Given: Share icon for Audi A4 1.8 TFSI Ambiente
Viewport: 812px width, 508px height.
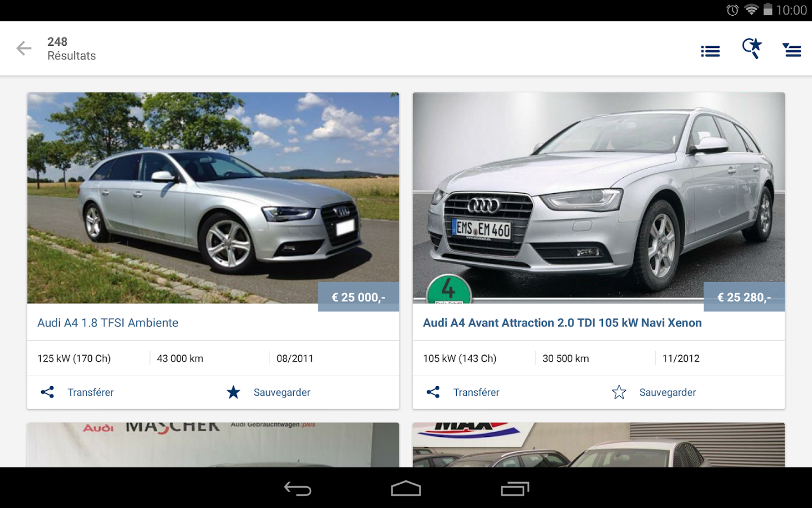Looking at the screenshot, I should click(47, 392).
